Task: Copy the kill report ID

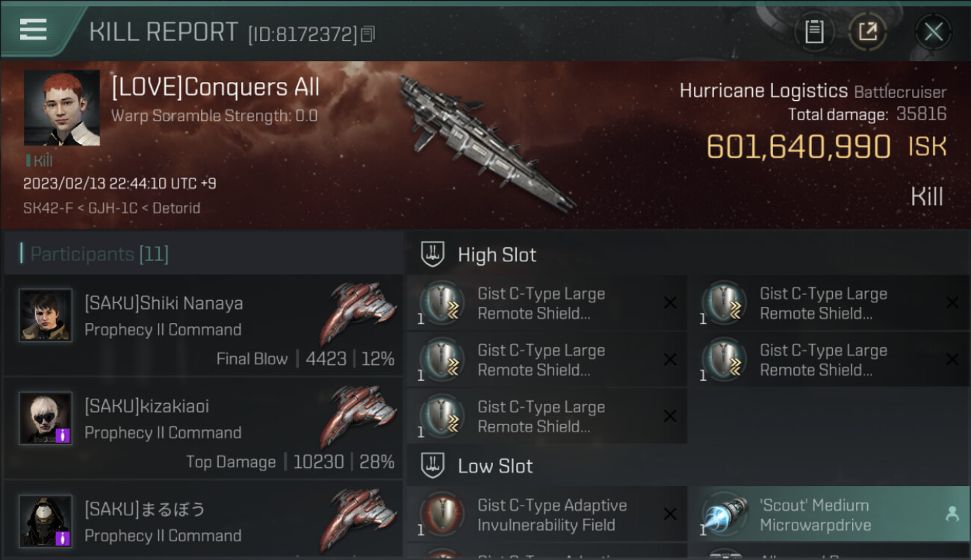Action: [x=367, y=34]
